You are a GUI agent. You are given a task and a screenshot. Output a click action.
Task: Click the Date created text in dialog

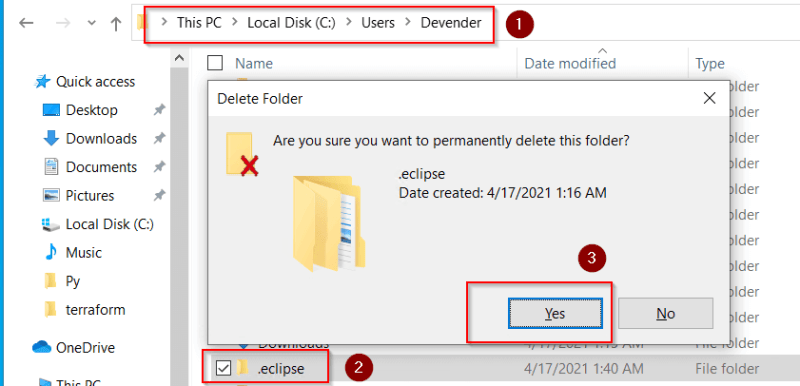coord(503,193)
